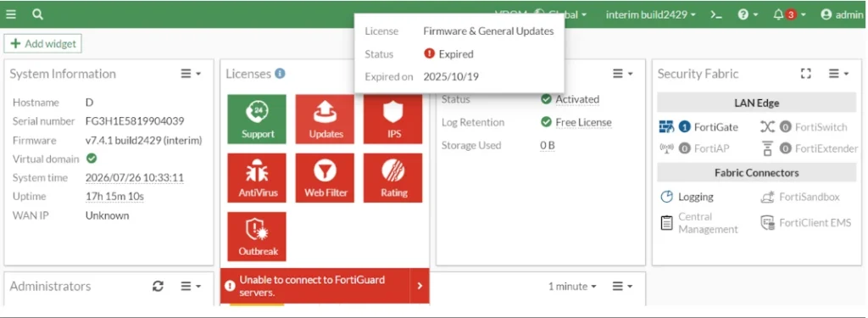
Task: Open the admin user menu
Action: [x=842, y=15]
